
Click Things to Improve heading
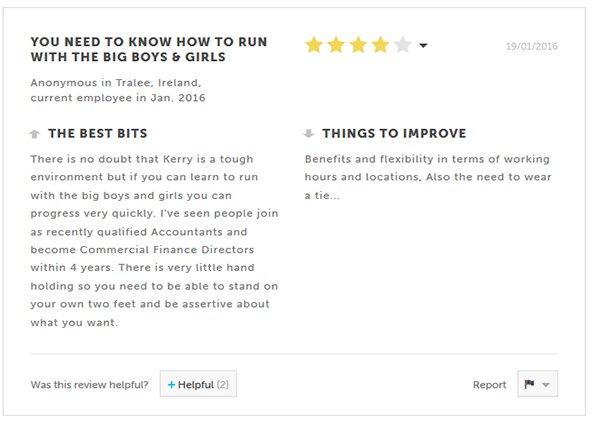point(394,133)
